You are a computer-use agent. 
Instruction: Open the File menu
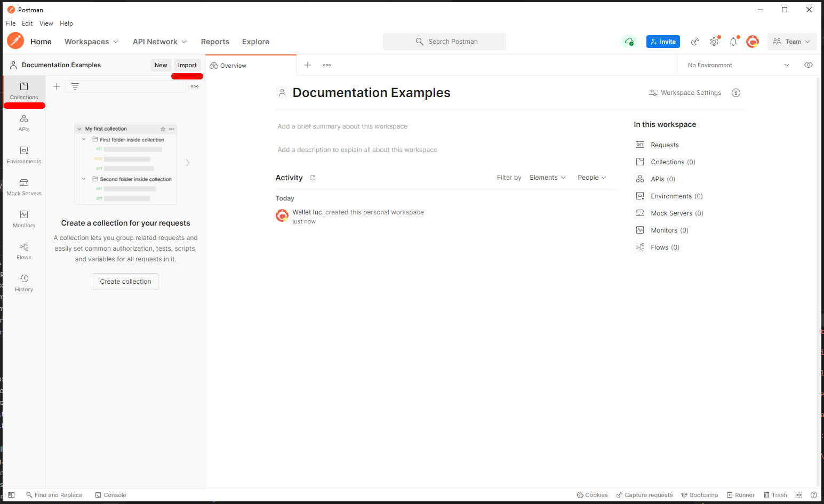pyautogui.click(x=11, y=23)
